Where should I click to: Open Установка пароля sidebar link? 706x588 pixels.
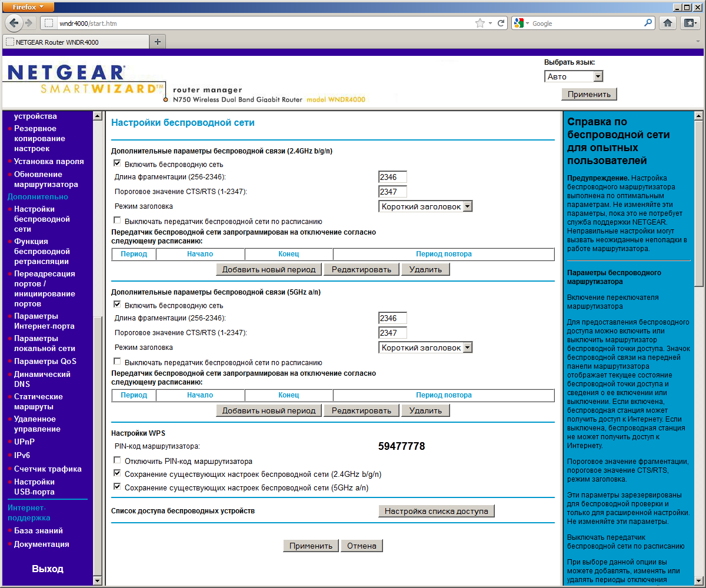point(49,161)
